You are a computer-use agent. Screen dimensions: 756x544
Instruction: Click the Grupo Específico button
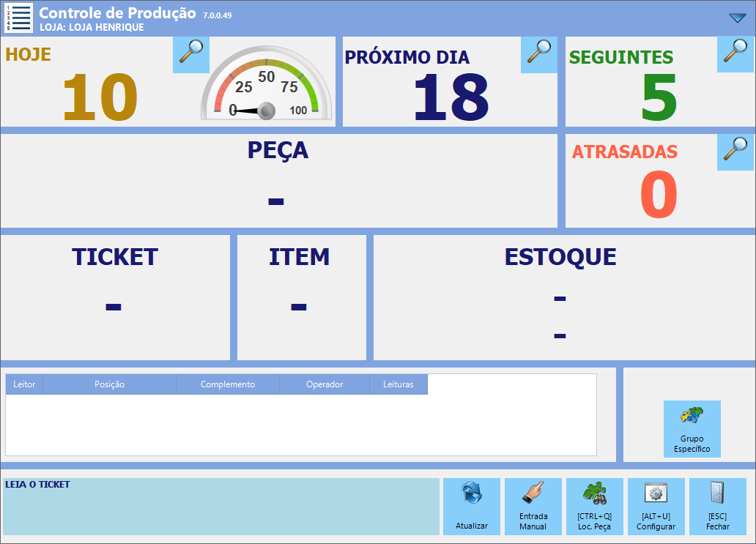pos(692,429)
